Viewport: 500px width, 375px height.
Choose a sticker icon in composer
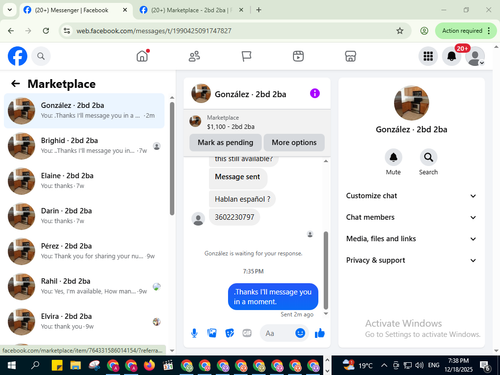pos(230,333)
